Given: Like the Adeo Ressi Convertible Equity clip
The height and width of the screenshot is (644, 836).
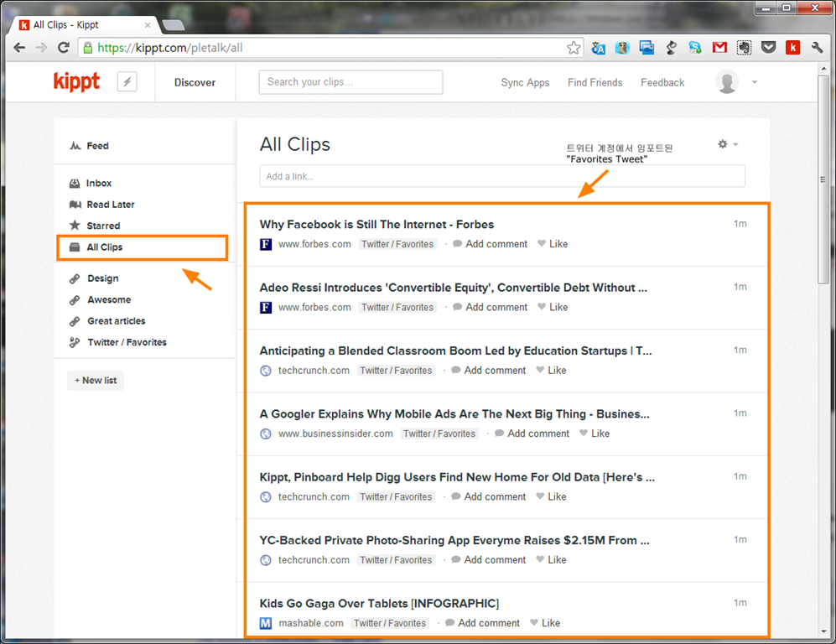Looking at the screenshot, I should [553, 307].
